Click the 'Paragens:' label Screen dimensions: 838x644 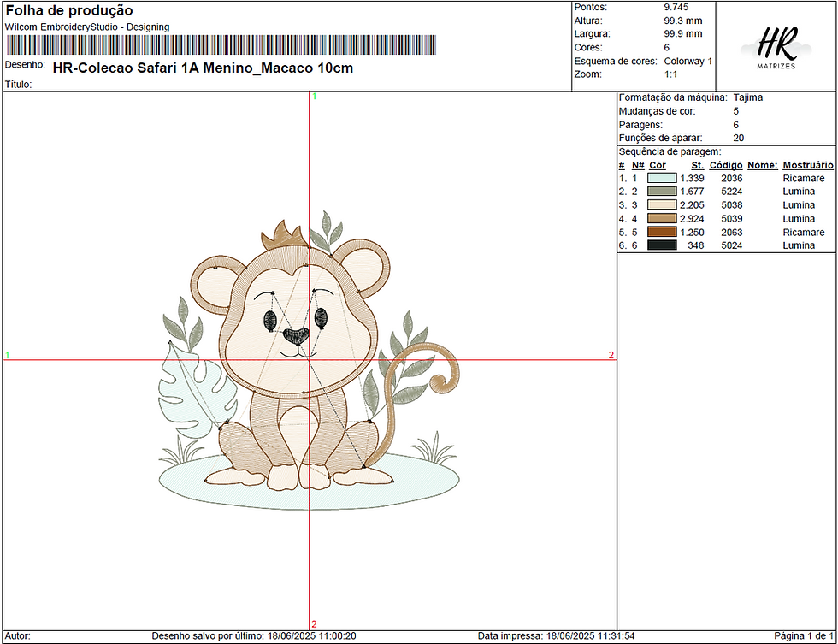point(640,125)
